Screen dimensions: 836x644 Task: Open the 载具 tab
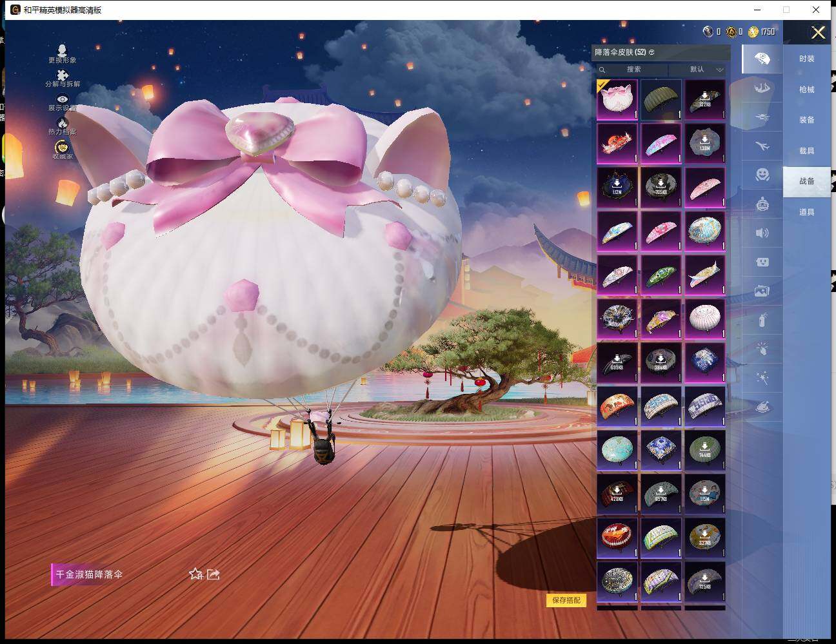pyautogui.click(x=806, y=151)
